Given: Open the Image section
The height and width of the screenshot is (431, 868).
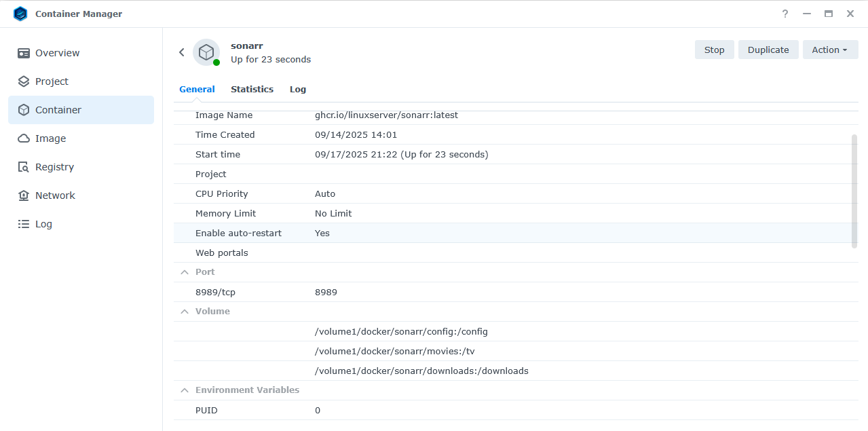Looking at the screenshot, I should [81, 138].
